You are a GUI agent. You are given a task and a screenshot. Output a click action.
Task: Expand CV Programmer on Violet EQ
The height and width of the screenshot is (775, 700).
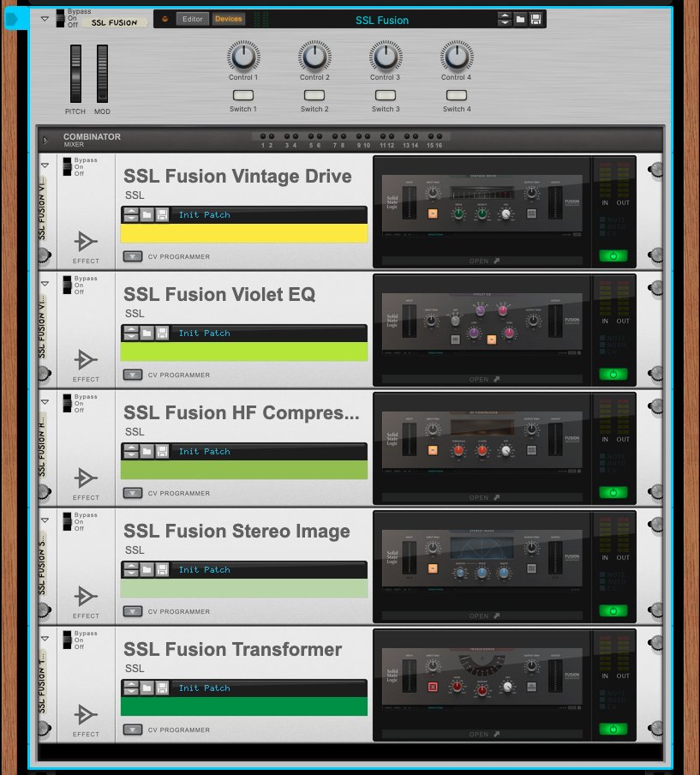pos(133,375)
